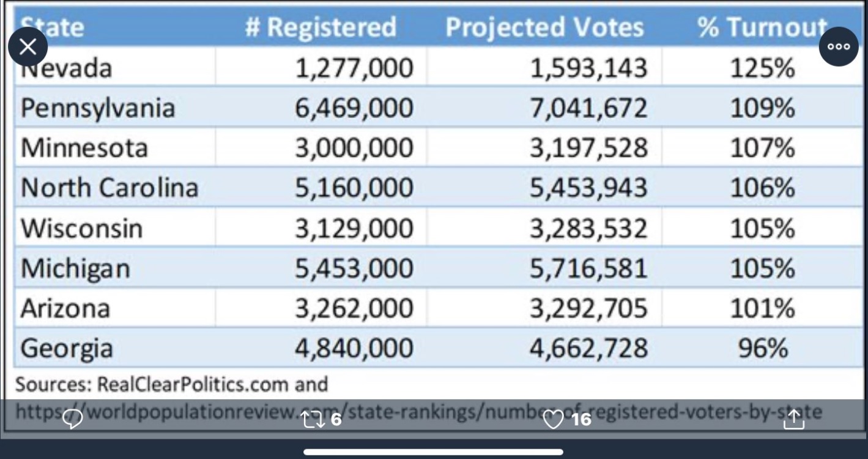The height and width of the screenshot is (459, 868).
Task: Tap the home indicator bar at bottom
Action: point(433,452)
